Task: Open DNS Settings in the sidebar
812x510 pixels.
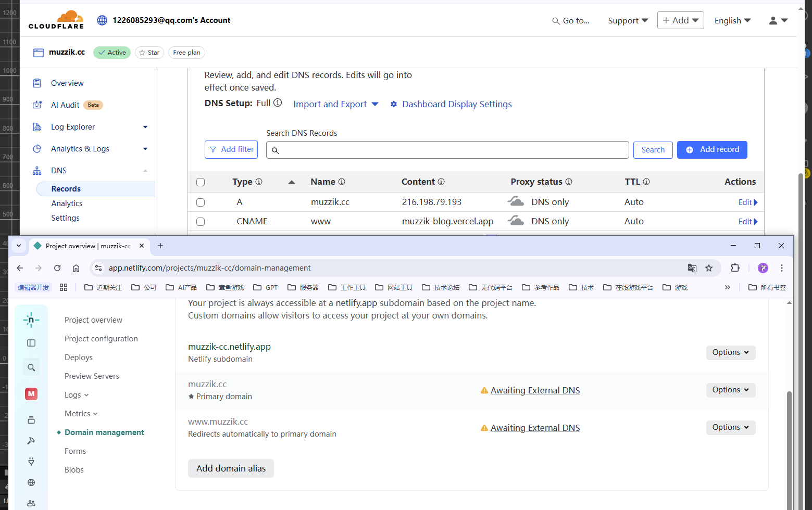Action: tap(65, 218)
